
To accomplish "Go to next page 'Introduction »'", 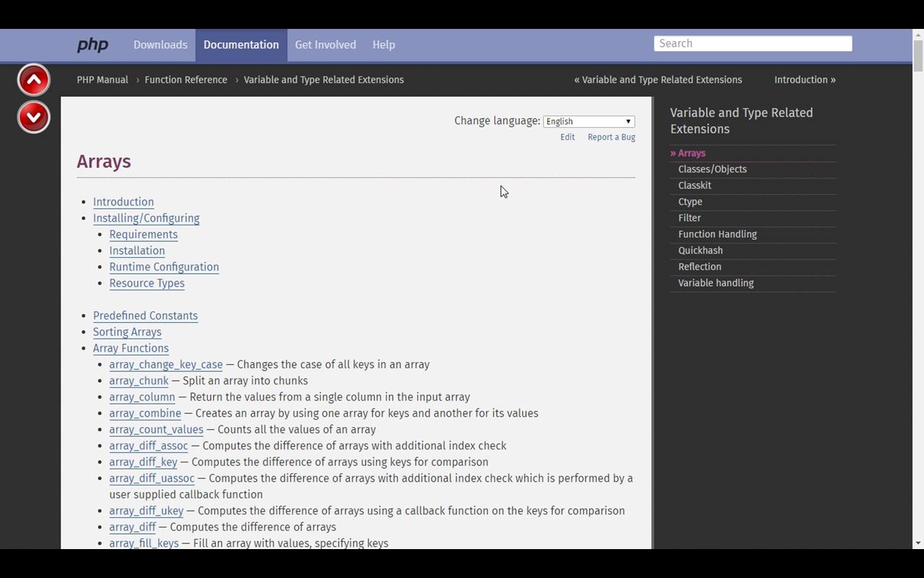I will 805,79.
